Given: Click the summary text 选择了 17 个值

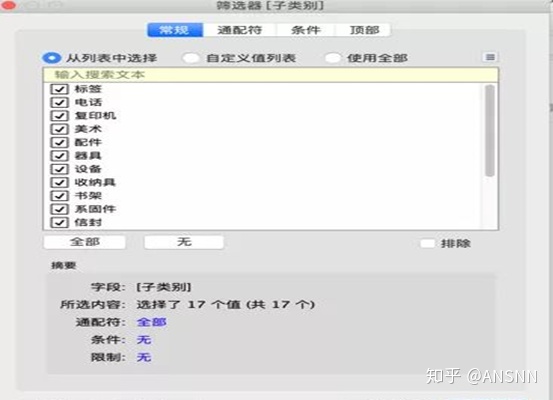Looking at the screenshot, I should coord(188,304).
